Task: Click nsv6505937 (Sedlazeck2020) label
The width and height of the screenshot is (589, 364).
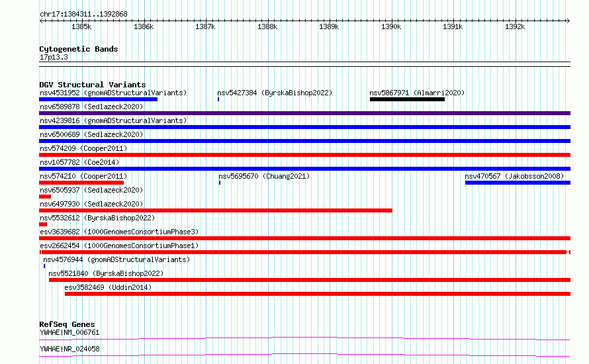Action: [91, 190]
